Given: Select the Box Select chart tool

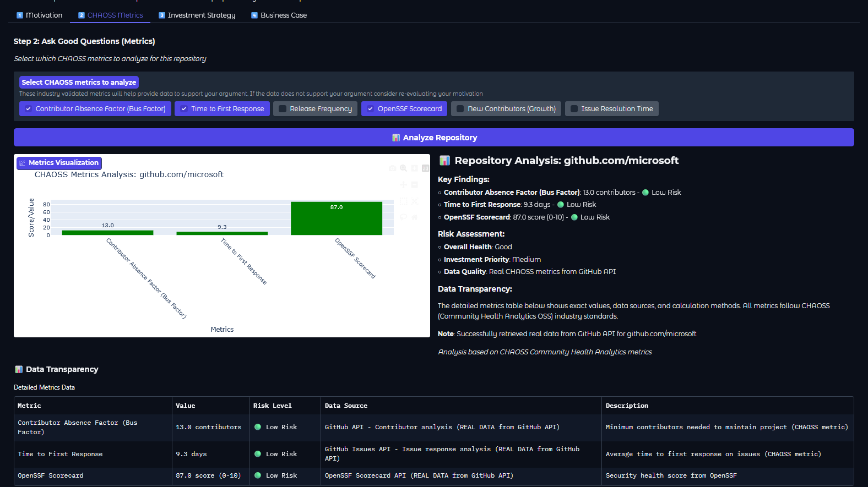Looking at the screenshot, I should [x=403, y=201].
